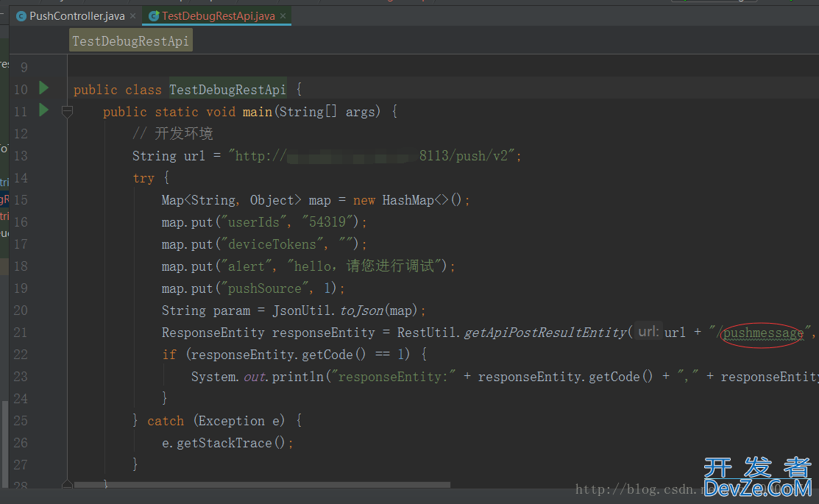819x504 pixels.
Task: Click the "responseEntity:" string literal
Action: [394, 377]
